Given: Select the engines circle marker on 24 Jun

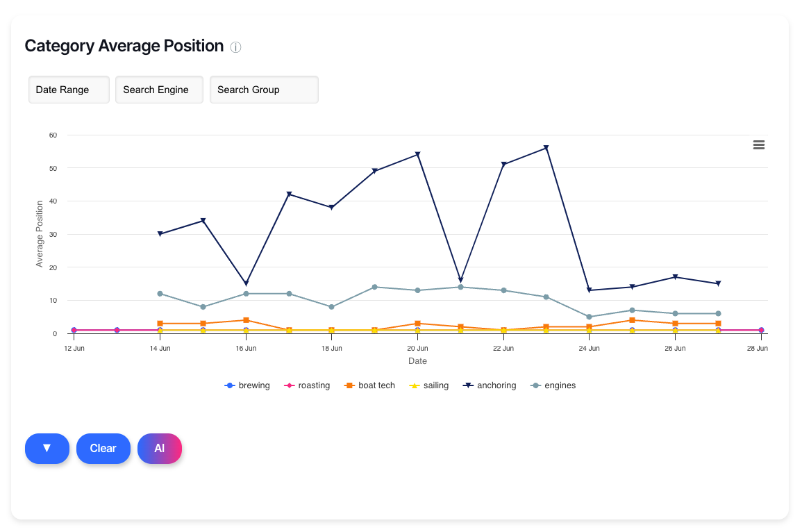Looking at the screenshot, I should tap(590, 317).
